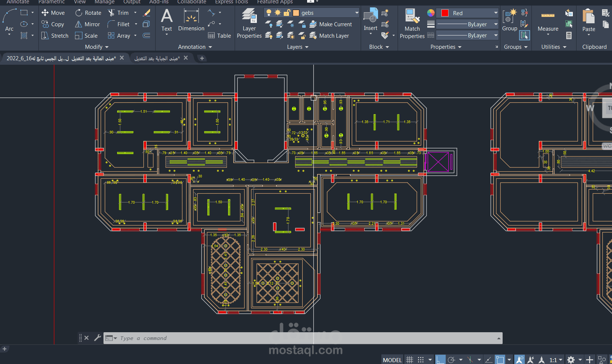This screenshot has width=612, height=364.
Task: Toggle grid display in status bar
Action: (x=409, y=359)
